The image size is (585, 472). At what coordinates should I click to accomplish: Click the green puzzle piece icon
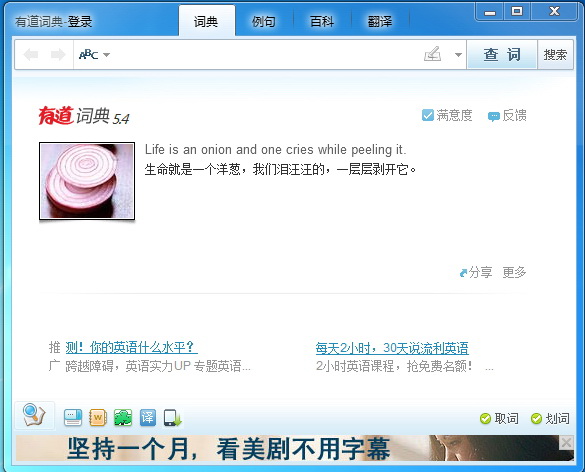pos(123,418)
